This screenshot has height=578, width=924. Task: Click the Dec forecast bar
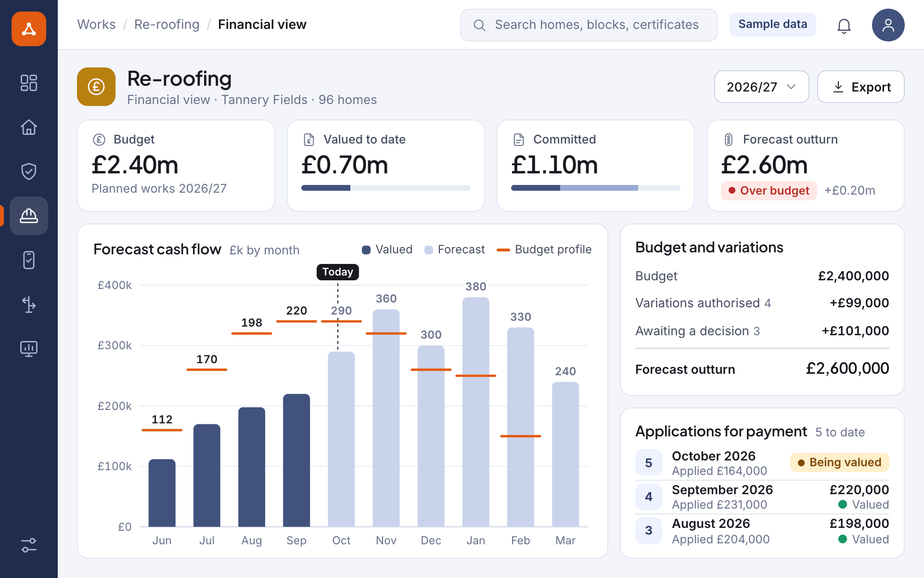click(431, 436)
